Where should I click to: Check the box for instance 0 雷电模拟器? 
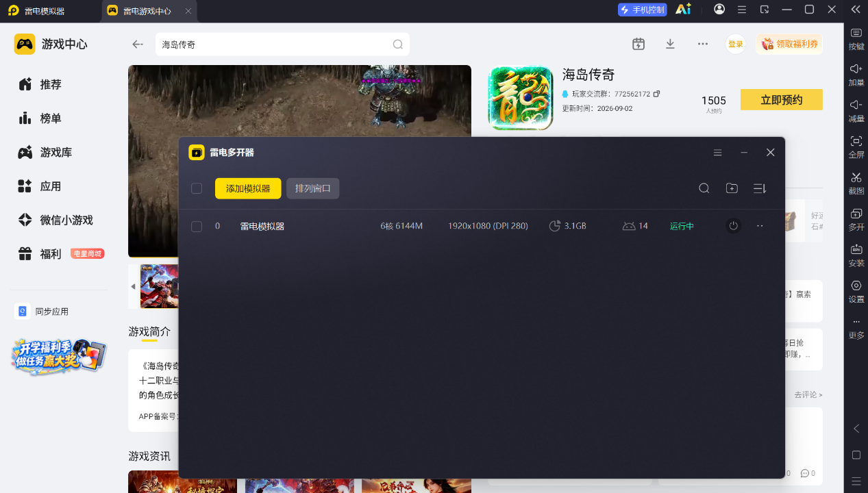tap(197, 226)
